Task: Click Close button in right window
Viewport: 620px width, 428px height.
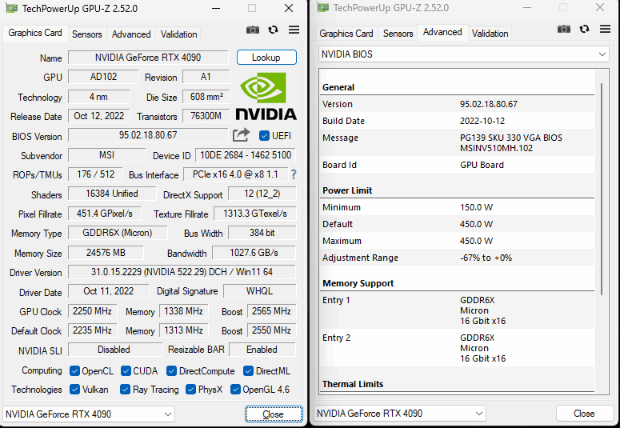Action: tap(584, 413)
